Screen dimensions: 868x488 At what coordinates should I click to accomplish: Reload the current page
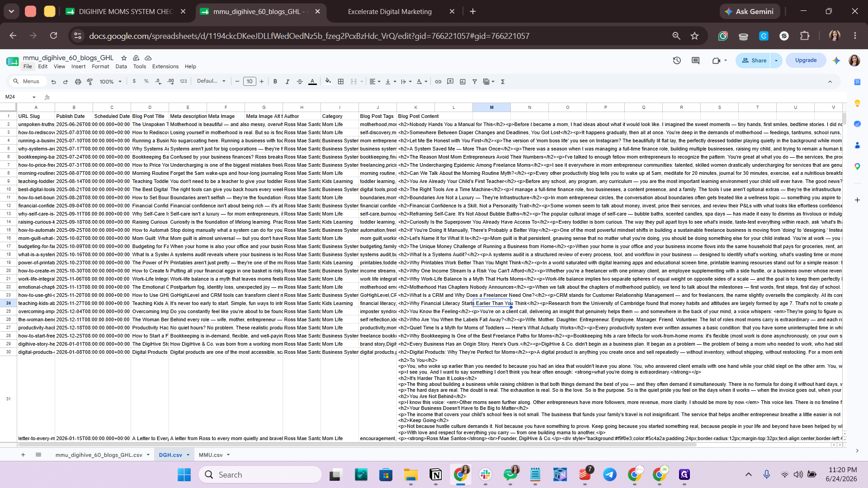[x=53, y=36]
